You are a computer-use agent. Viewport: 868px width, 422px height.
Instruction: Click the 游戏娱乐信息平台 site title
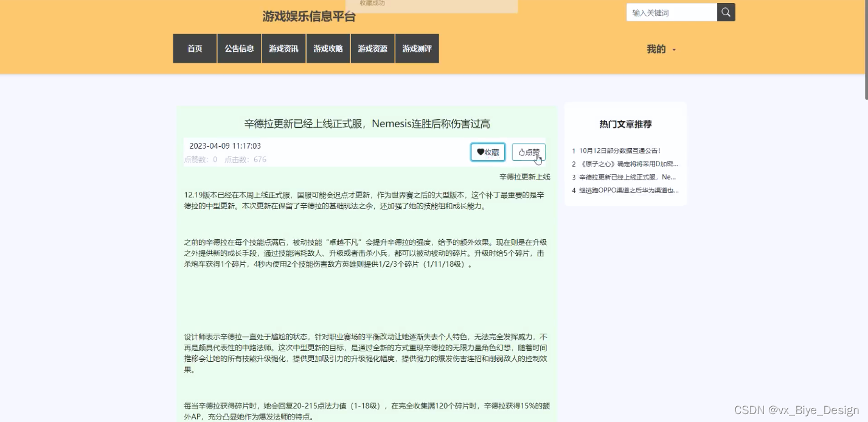point(309,16)
